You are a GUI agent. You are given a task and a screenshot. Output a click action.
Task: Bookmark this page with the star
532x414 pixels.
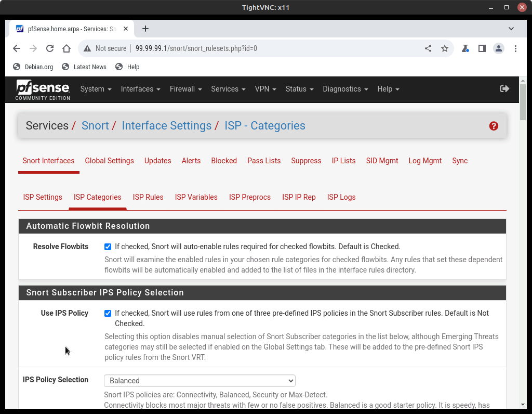pyautogui.click(x=445, y=48)
